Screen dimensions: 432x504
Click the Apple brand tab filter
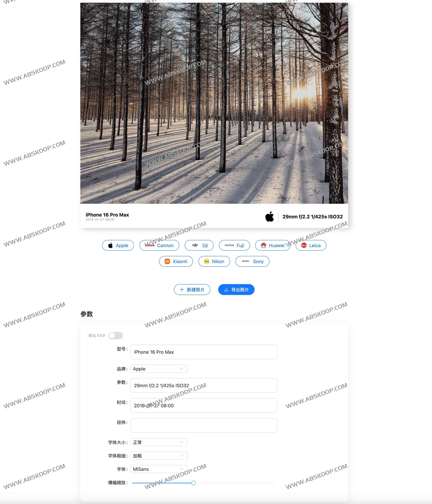tap(118, 245)
